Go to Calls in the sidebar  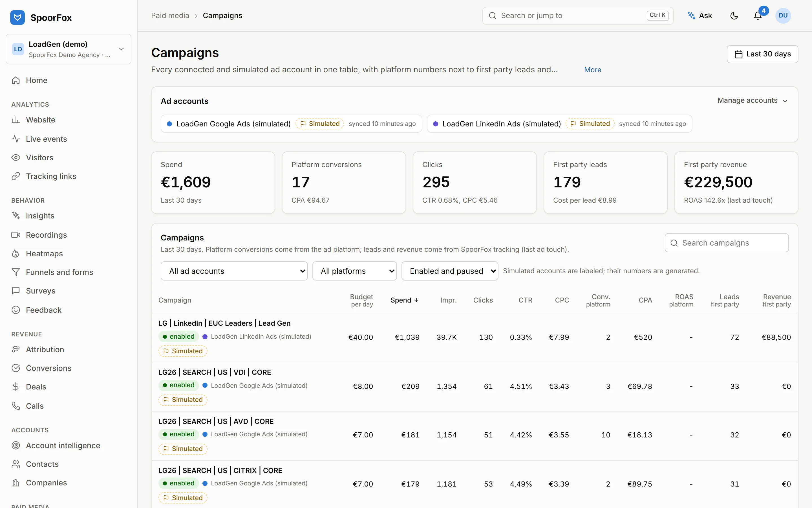click(69, 406)
